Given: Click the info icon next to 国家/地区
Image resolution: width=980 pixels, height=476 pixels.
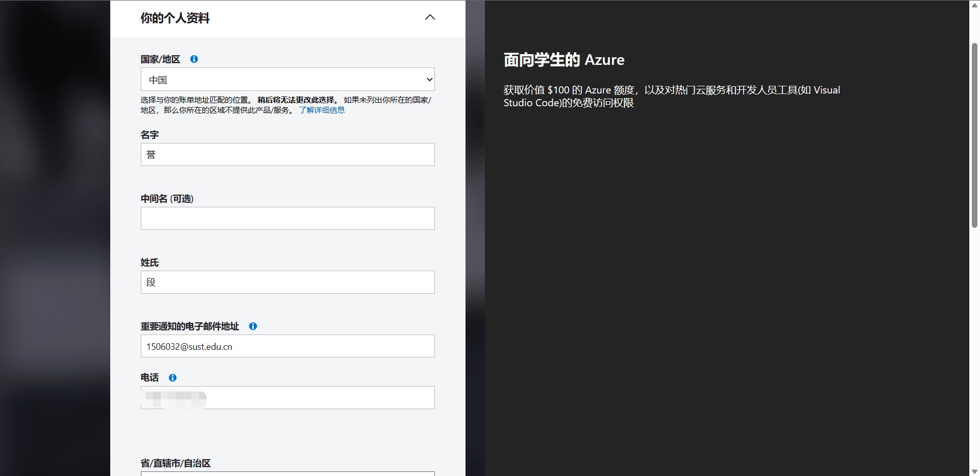Looking at the screenshot, I should [x=194, y=59].
